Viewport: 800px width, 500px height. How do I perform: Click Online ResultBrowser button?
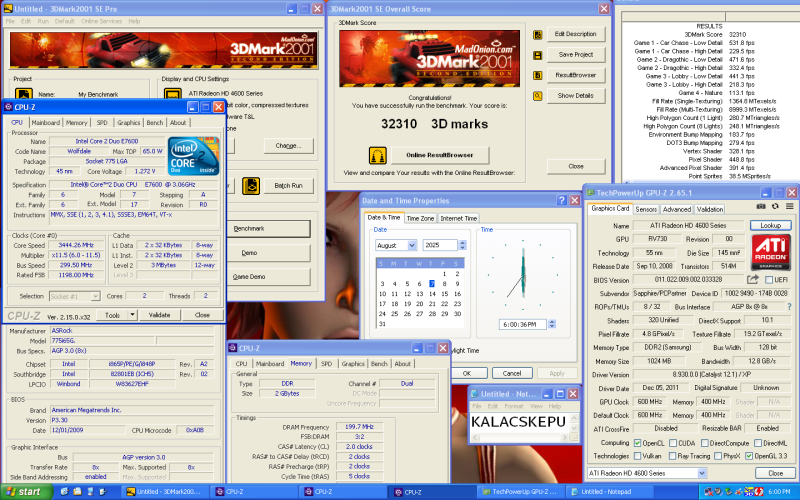[440, 155]
